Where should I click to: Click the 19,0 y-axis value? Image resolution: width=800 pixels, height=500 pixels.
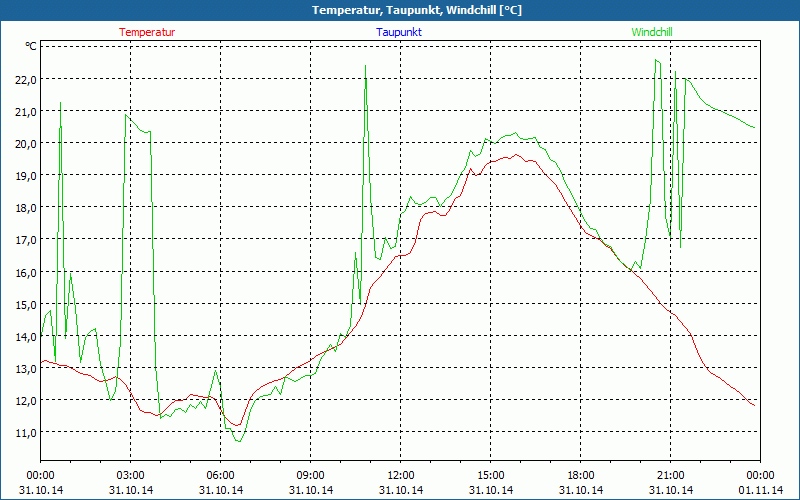(x=24, y=175)
